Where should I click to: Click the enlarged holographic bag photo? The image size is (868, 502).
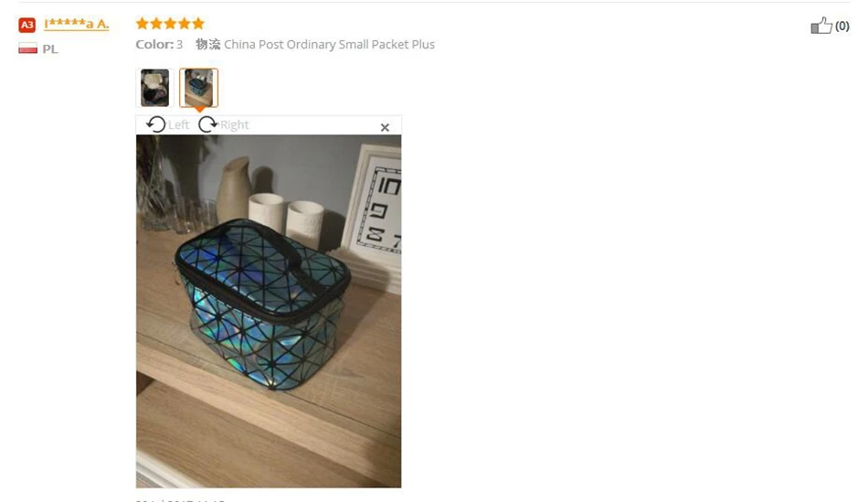[x=269, y=312]
